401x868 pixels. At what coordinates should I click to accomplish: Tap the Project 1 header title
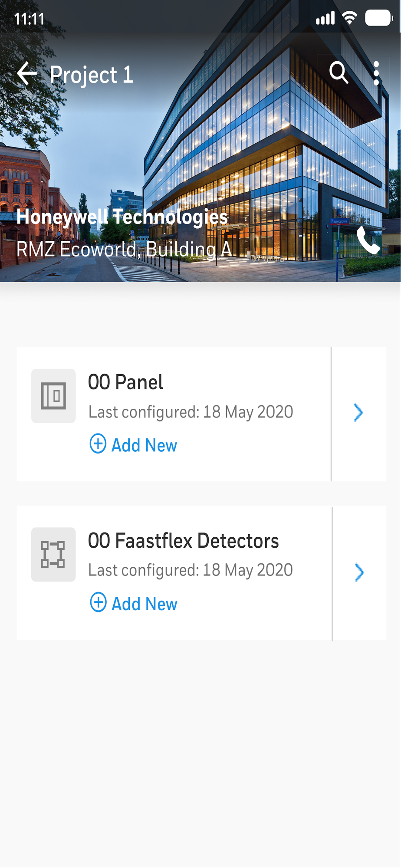(91, 75)
